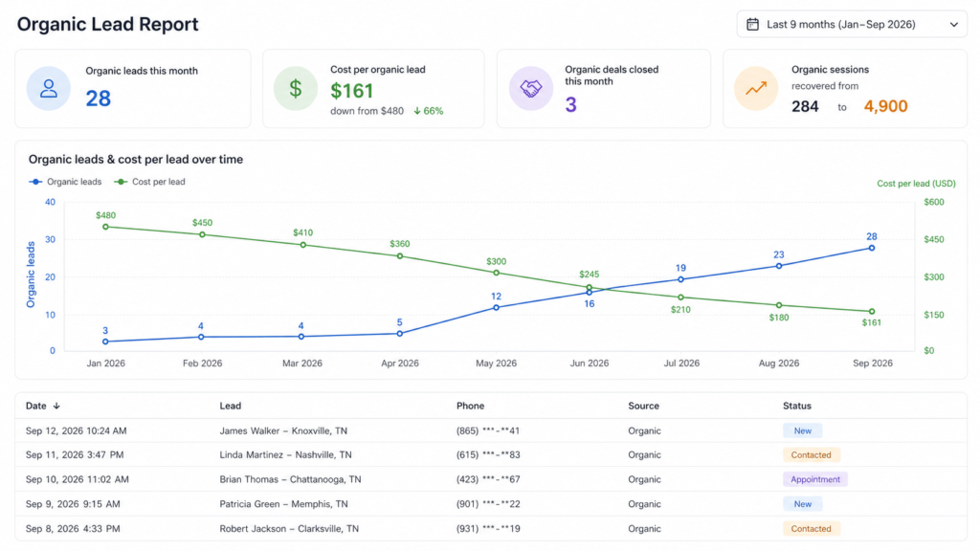980x551 pixels.
Task: Click the 4,900 organic sessions value
Action: pos(885,106)
